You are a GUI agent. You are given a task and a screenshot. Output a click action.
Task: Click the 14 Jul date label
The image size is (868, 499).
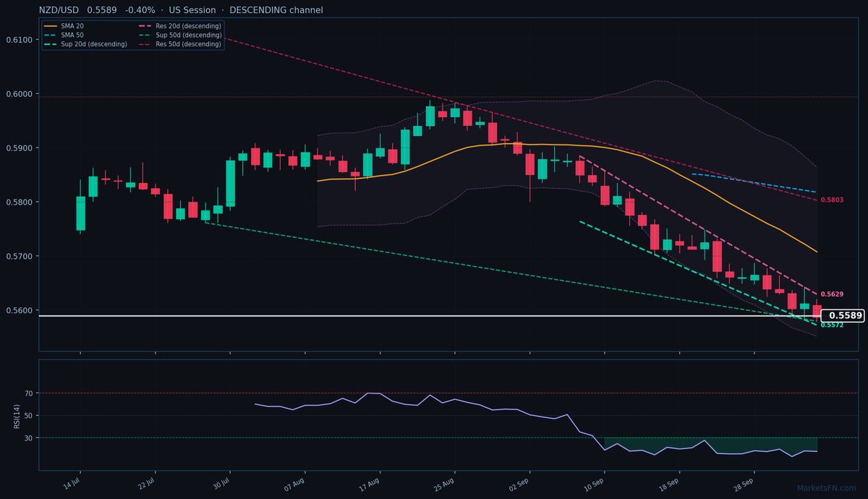tap(71, 484)
